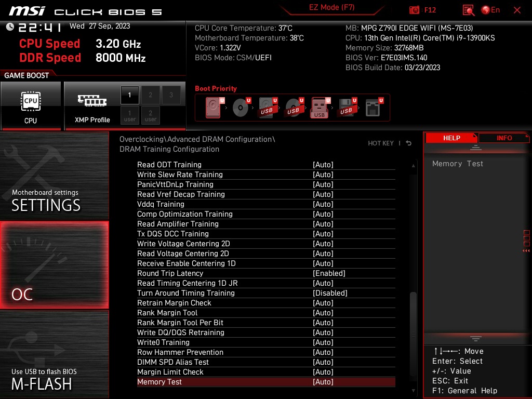The width and height of the screenshot is (532, 399).
Task: Switch to EZ Mode (F7)
Action: pyautogui.click(x=331, y=7)
